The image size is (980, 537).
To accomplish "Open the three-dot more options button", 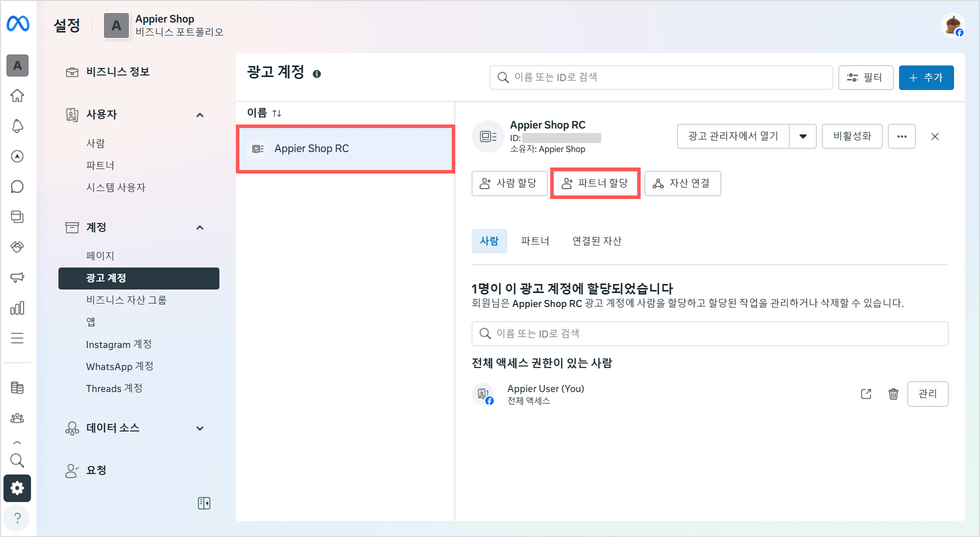I will 902,136.
